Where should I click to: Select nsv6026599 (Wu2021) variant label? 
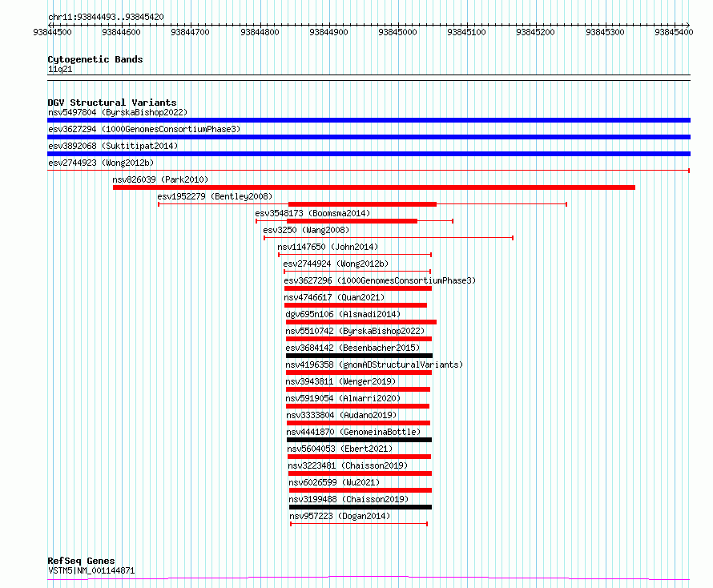[x=334, y=482]
